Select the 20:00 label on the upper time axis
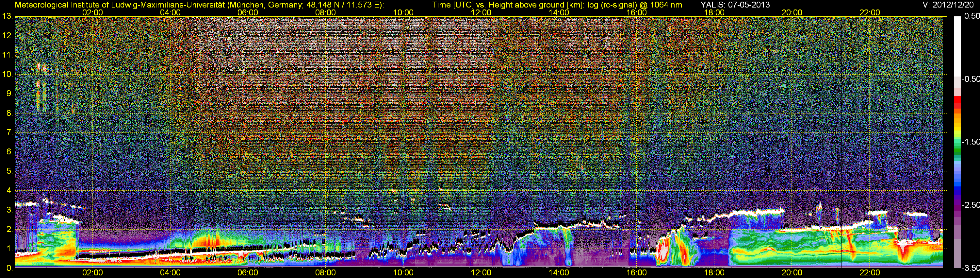The width and height of the screenshot is (980, 278). pos(792,12)
